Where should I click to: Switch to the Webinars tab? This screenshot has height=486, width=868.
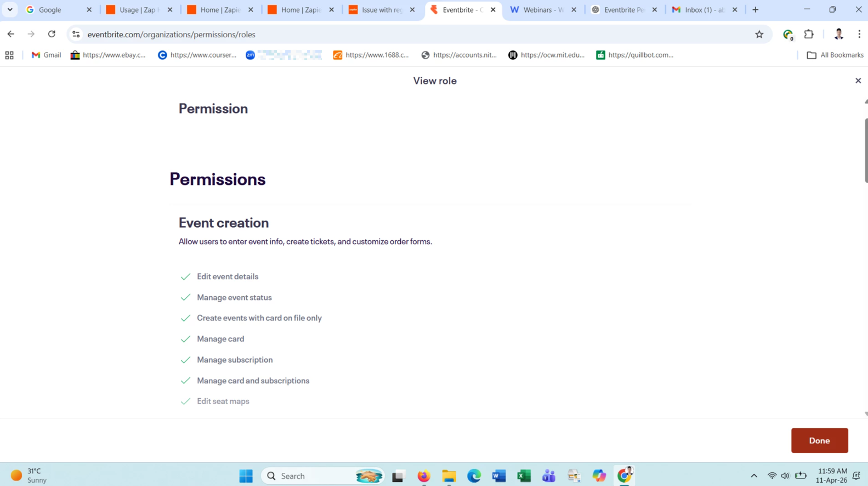(x=543, y=10)
